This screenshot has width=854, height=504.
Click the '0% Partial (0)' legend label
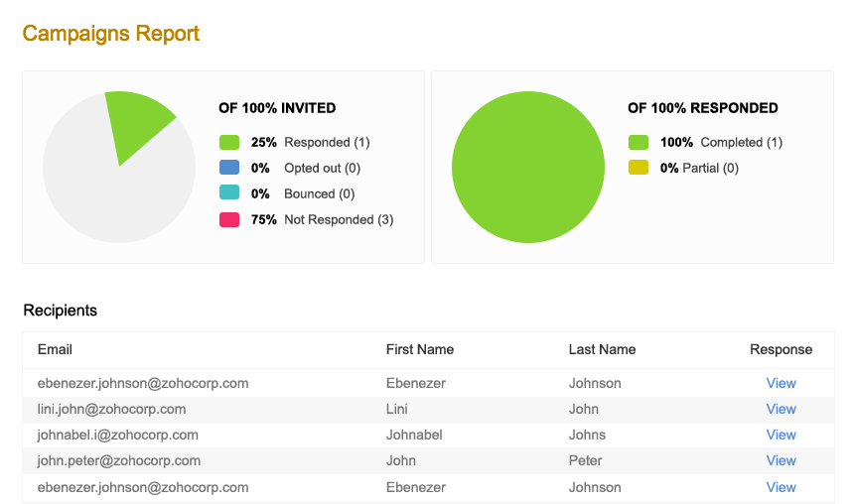pos(699,169)
